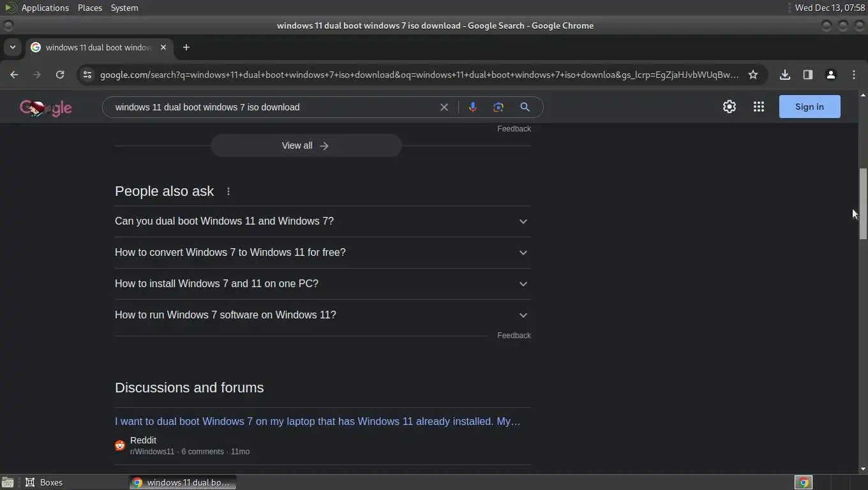This screenshot has height=490, width=868.
Task: Open Google apps grid
Action: point(759,107)
